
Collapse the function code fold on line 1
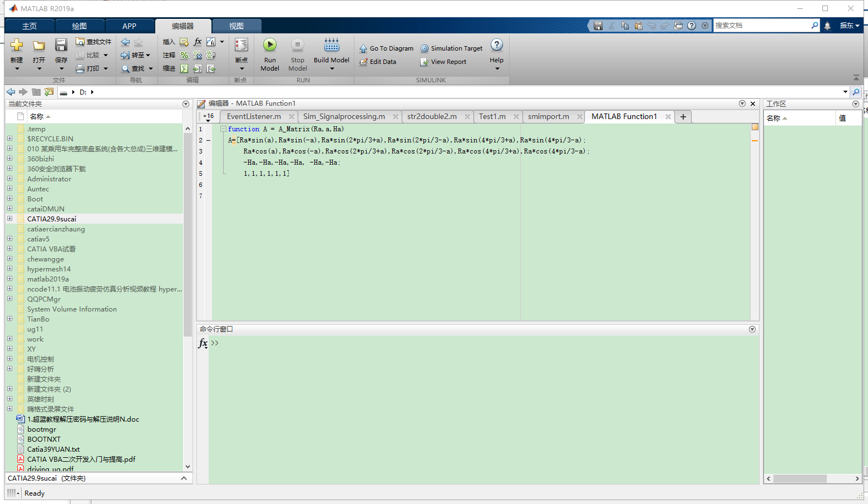click(x=223, y=129)
